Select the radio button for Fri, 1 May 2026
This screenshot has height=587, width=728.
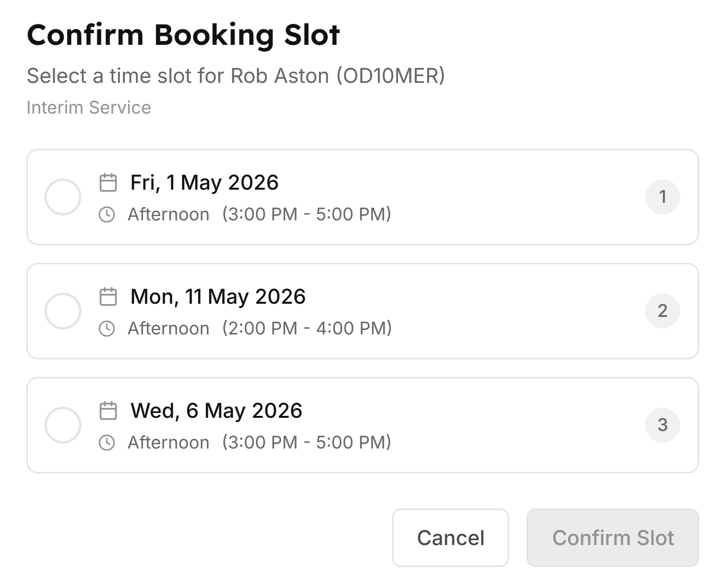pos(63,196)
